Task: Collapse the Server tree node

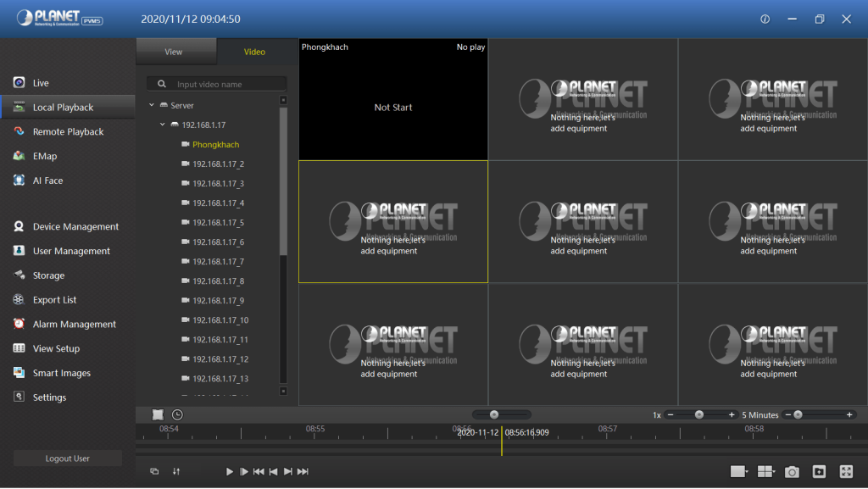Action: 152,105
